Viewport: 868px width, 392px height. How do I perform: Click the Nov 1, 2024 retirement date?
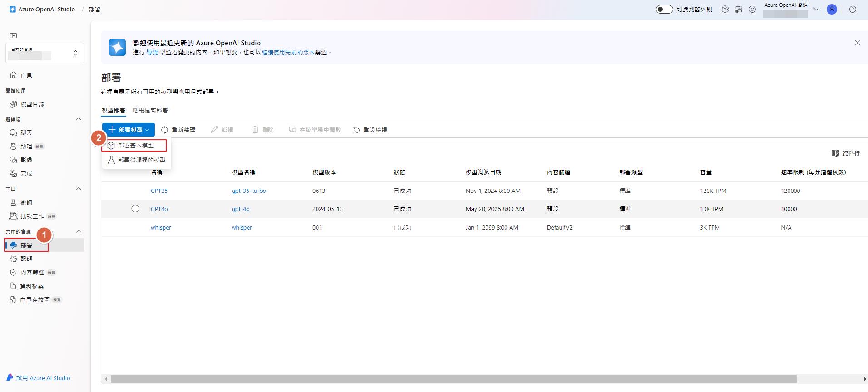493,191
